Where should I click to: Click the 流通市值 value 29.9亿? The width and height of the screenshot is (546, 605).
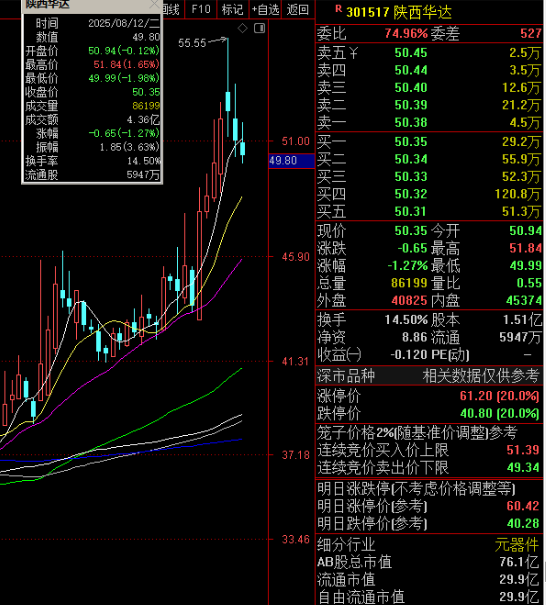coord(519,580)
